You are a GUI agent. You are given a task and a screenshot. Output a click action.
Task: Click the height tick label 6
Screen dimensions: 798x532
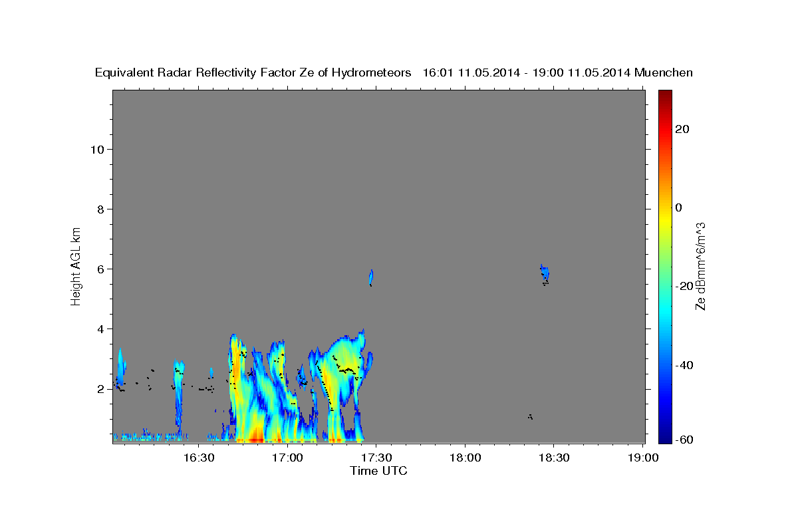(x=101, y=269)
